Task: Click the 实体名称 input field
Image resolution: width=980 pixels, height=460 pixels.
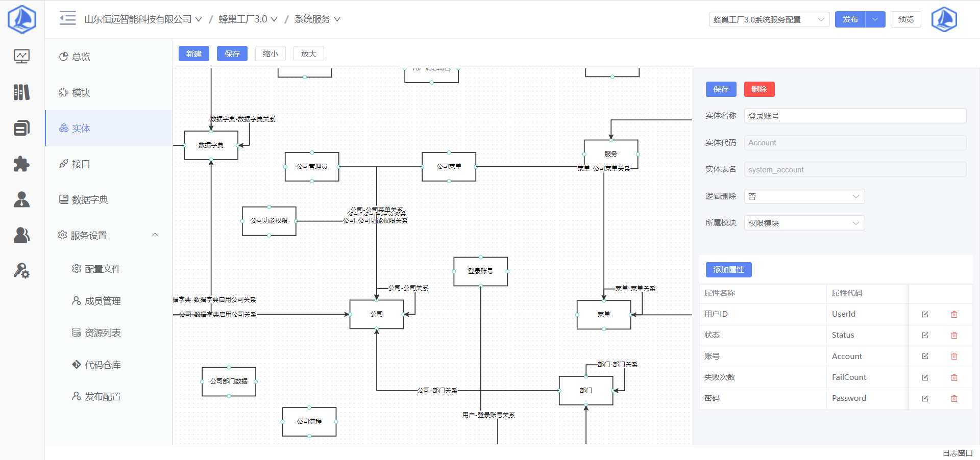Action: 855,116
